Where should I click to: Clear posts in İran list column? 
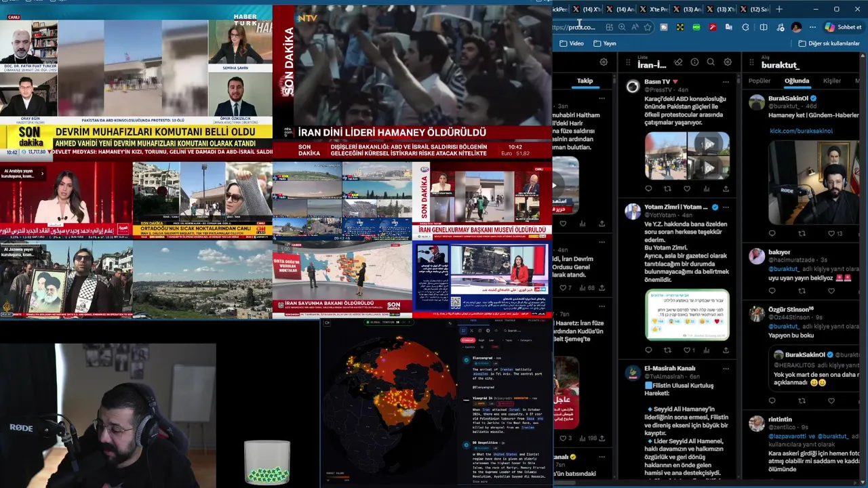coord(677,62)
